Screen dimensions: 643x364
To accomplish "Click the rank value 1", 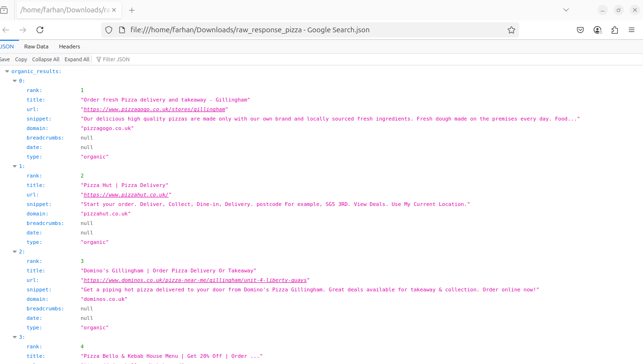I will (x=82, y=90).
